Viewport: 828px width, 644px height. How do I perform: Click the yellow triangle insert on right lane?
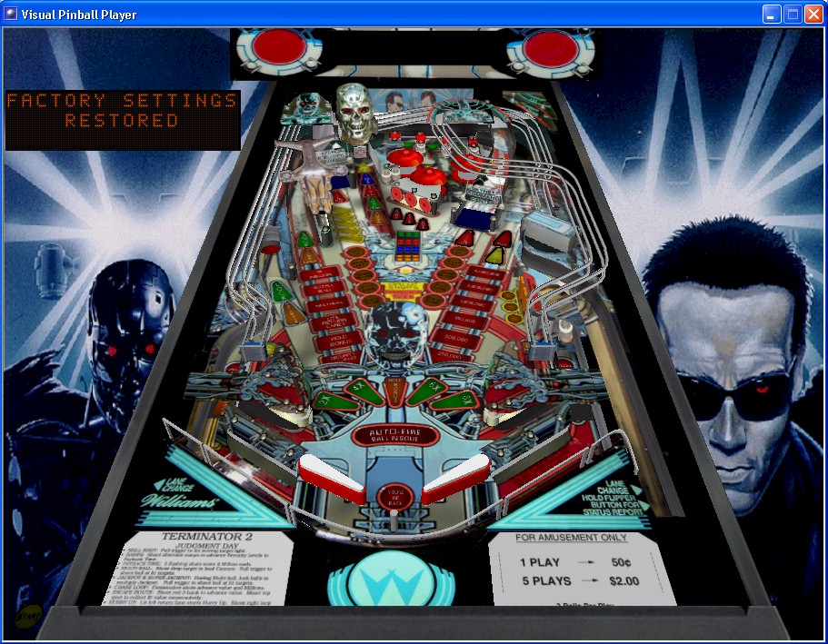[x=494, y=256]
